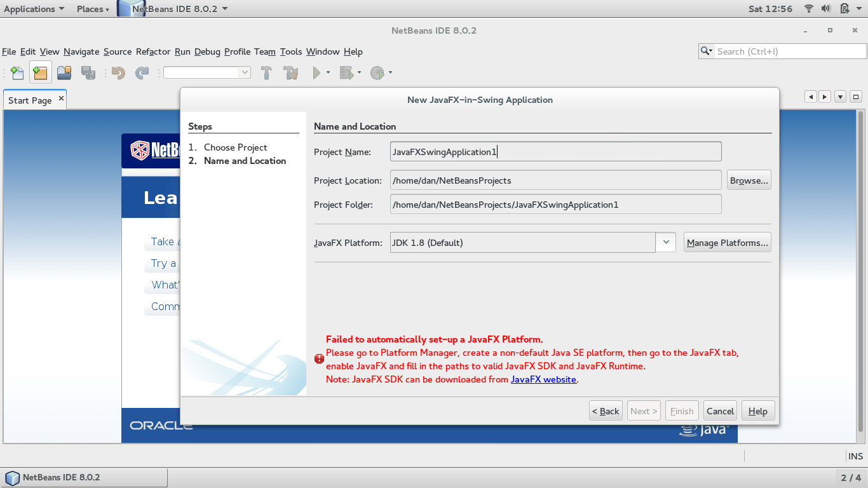Open the Debug menu

pyautogui.click(x=207, y=51)
